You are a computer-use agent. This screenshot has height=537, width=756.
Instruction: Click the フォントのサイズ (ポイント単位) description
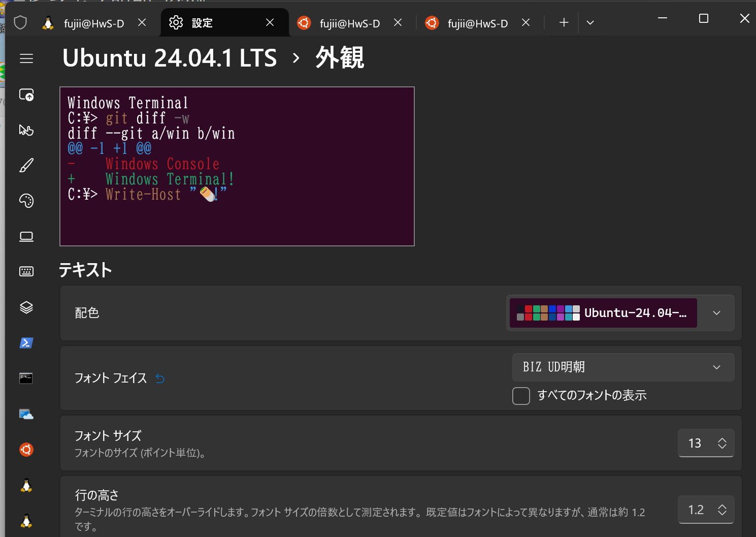140,453
